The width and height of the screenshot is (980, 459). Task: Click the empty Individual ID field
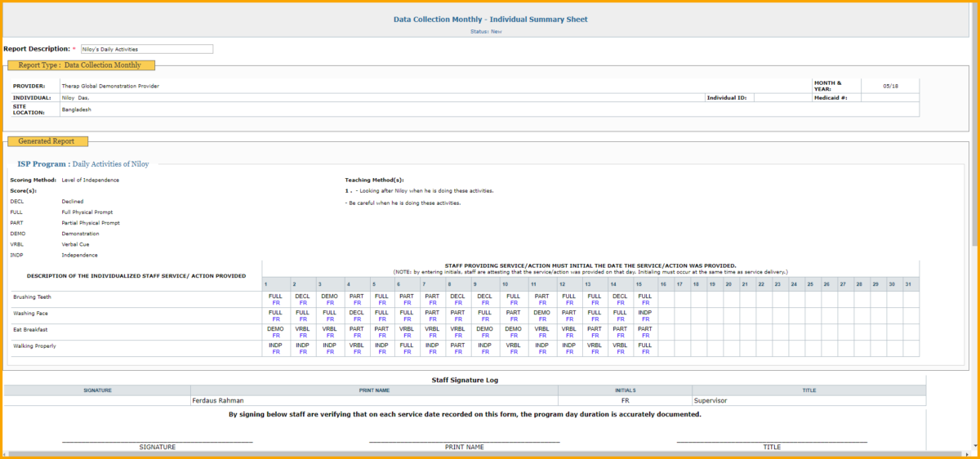[782, 98]
